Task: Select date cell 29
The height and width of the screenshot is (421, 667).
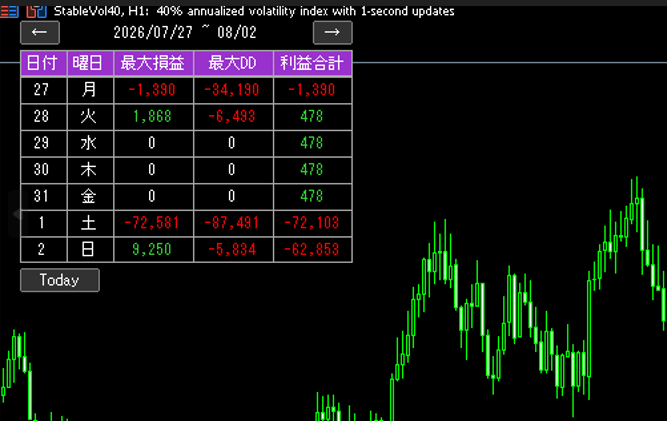Action: point(43,143)
